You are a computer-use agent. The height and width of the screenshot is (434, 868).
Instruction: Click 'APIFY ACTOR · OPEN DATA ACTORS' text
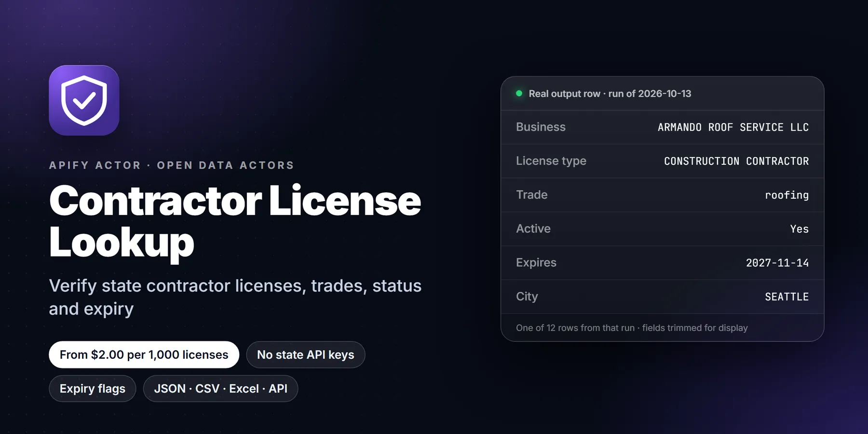pyautogui.click(x=172, y=165)
